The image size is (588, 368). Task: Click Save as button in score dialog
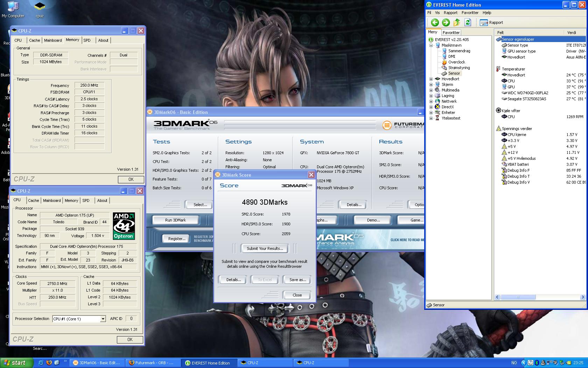click(x=297, y=280)
